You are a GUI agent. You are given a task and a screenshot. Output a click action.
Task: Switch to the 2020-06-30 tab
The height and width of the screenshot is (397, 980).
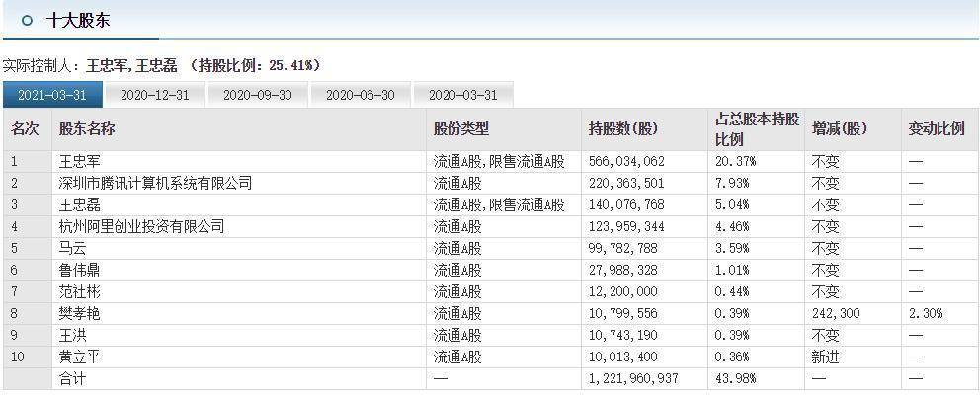click(x=360, y=95)
